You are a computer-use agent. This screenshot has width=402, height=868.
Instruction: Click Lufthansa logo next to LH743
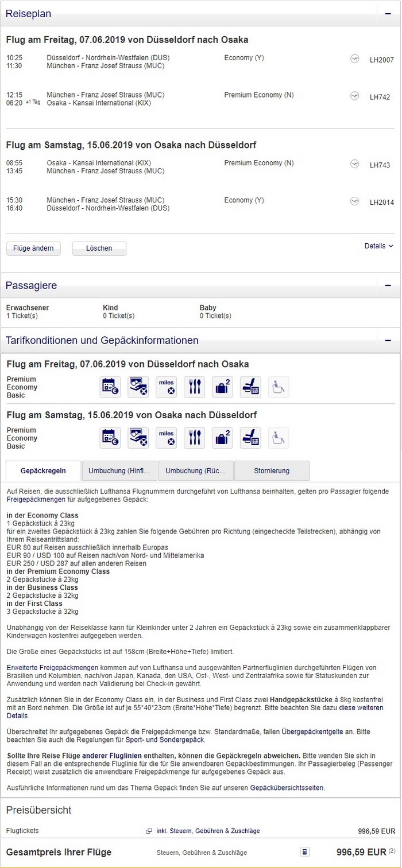point(355,165)
